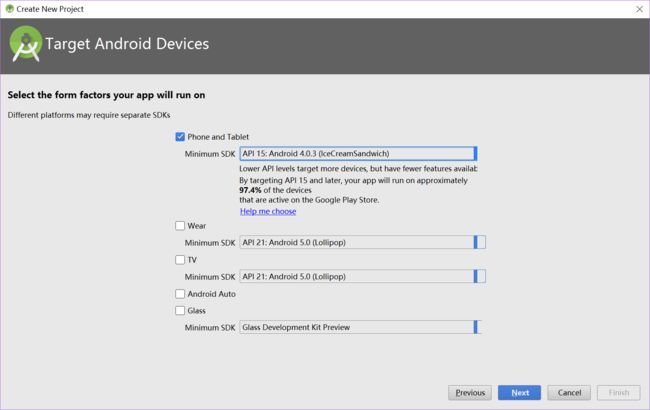
Task: Click the Minimum SDK label under Glass
Action: pos(210,328)
